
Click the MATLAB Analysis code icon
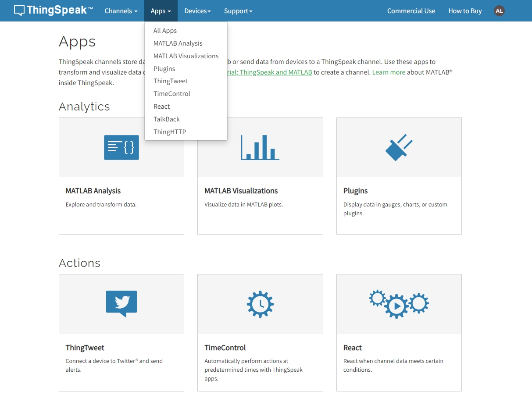coord(121,147)
